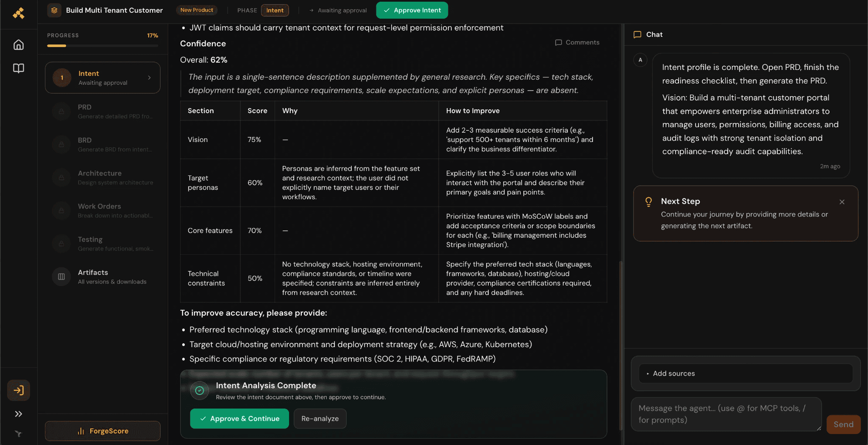Open Artifacts versions and downloads
Image resolution: width=868 pixels, height=445 pixels.
(x=103, y=277)
